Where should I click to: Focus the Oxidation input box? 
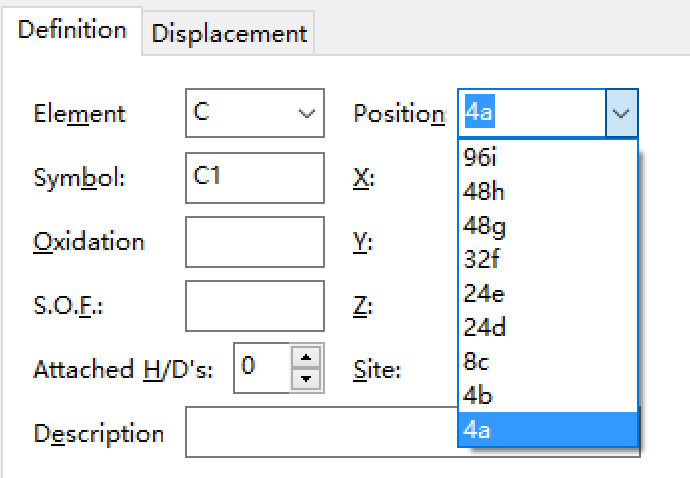click(255, 242)
